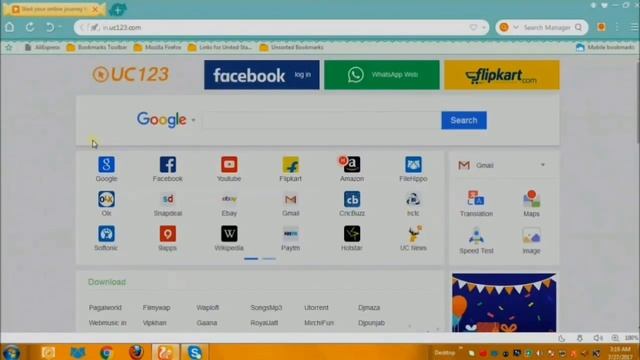Screen dimensions: 640x360
Task: Open the SongsMp3 download link
Action: (x=266, y=308)
